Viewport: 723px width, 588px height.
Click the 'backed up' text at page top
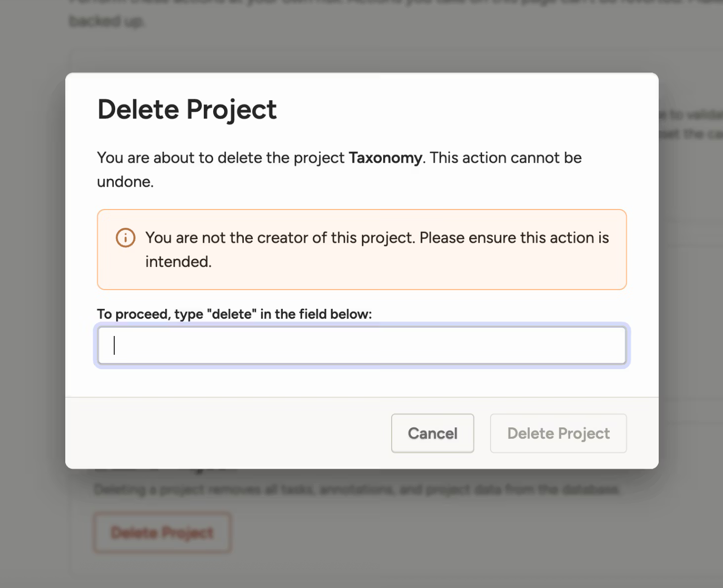point(107,21)
